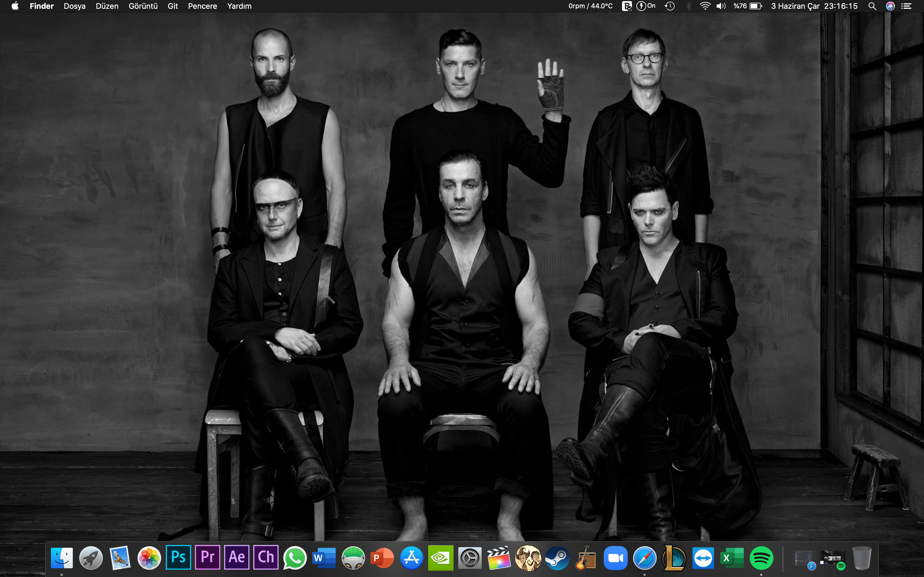This screenshot has height=577, width=924.
Task: Open Spotlight search magnifier
Action: (872, 6)
